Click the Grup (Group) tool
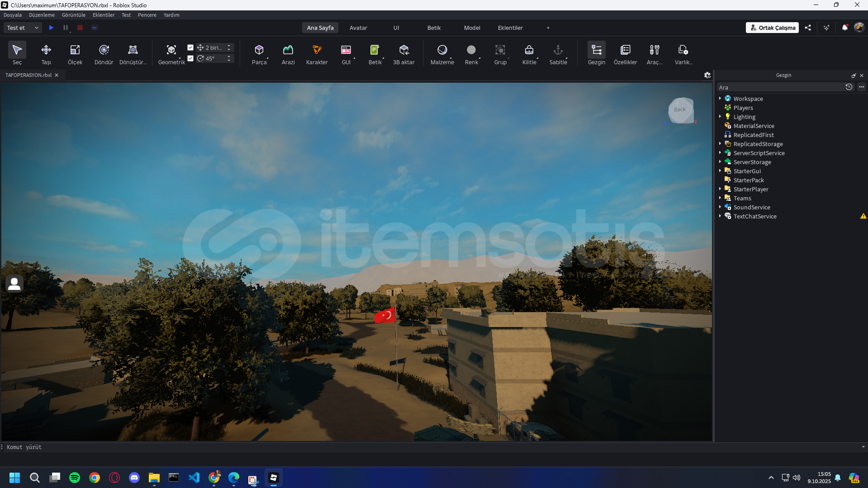 point(500,53)
